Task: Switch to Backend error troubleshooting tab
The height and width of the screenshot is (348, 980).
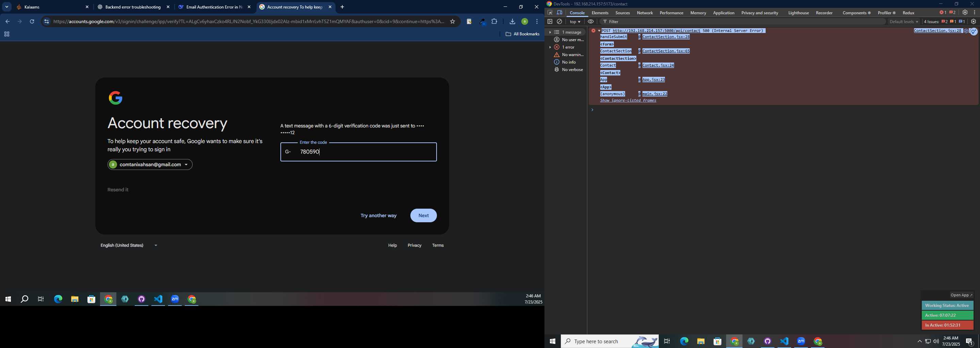Action: [x=133, y=7]
